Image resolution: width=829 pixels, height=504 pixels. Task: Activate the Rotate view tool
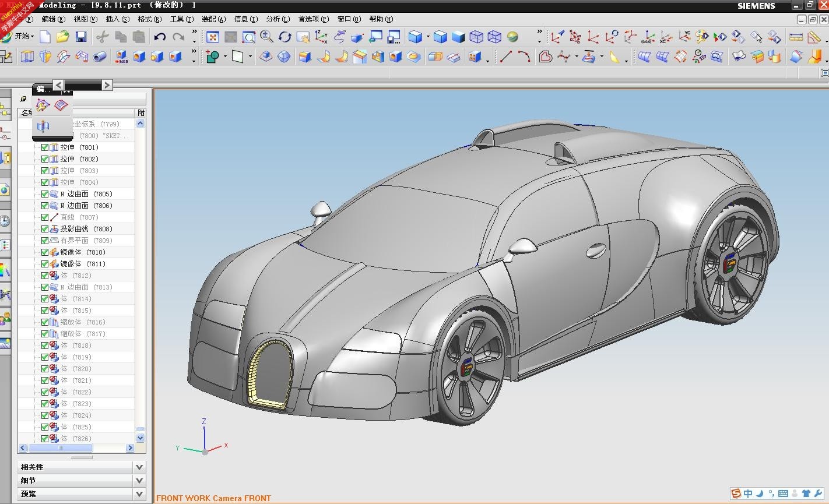[285, 37]
